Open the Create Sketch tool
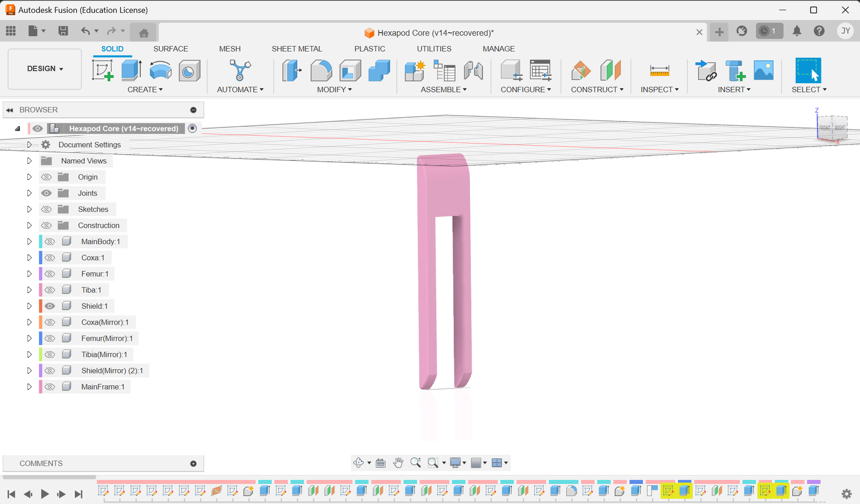 click(x=102, y=70)
